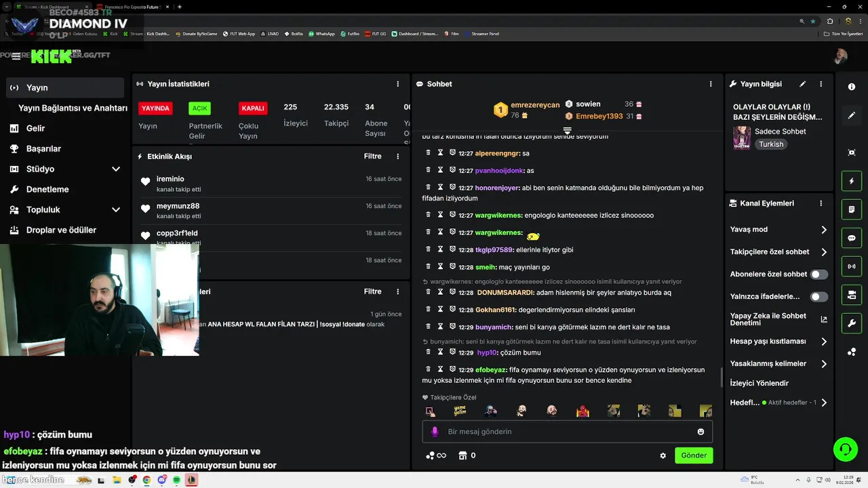The height and width of the screenshot is (488, 868).
Task: Select the Spider-Man emote
Action: click(x=583, y=411)
